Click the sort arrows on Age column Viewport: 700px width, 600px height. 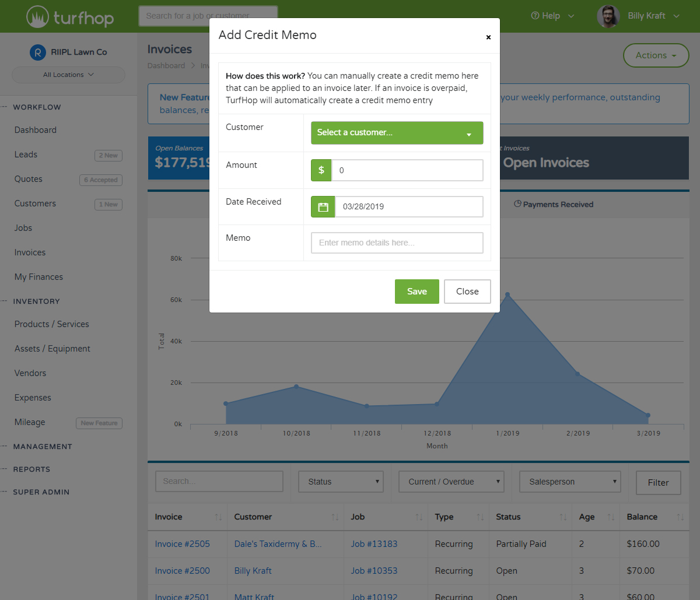click(611, 517)
